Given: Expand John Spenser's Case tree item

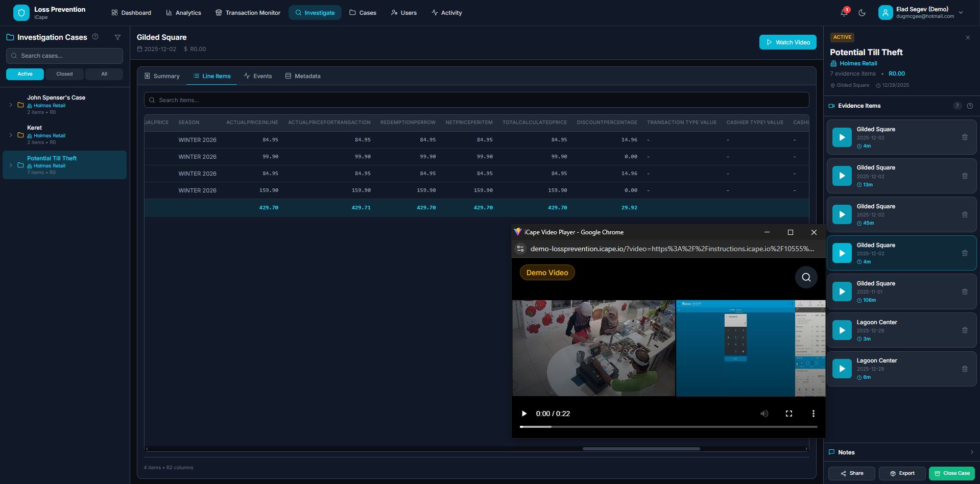Looking at the screenshot, I should [x=11, y=105].
